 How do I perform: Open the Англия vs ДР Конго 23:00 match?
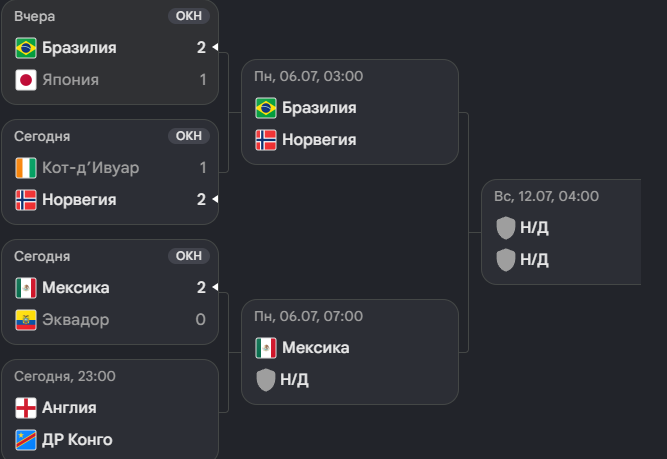[x=110, y=409]
